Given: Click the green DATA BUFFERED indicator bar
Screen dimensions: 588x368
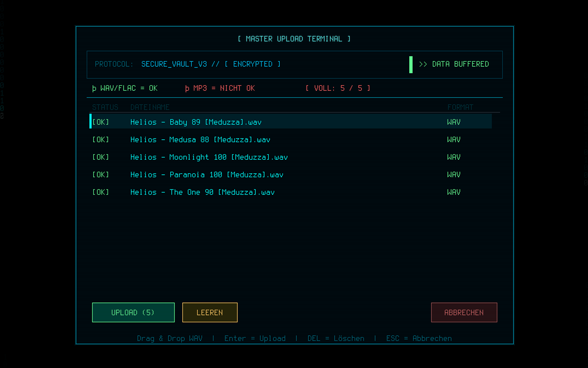Looking at the screenshot, I should (x=411, y=64).
